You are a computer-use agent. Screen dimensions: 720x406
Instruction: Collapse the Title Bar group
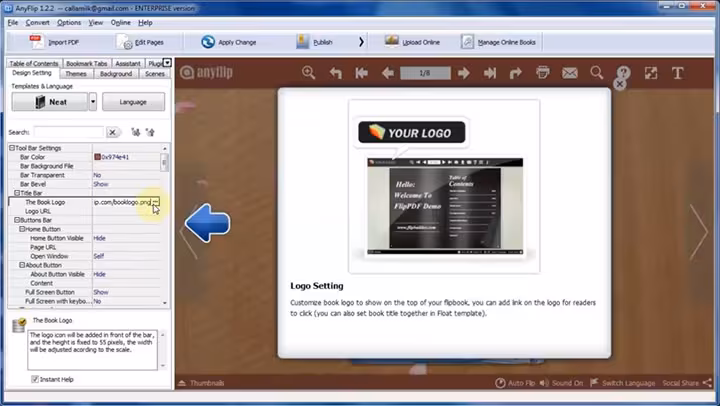pyautogui.click(x=17, y=193)
